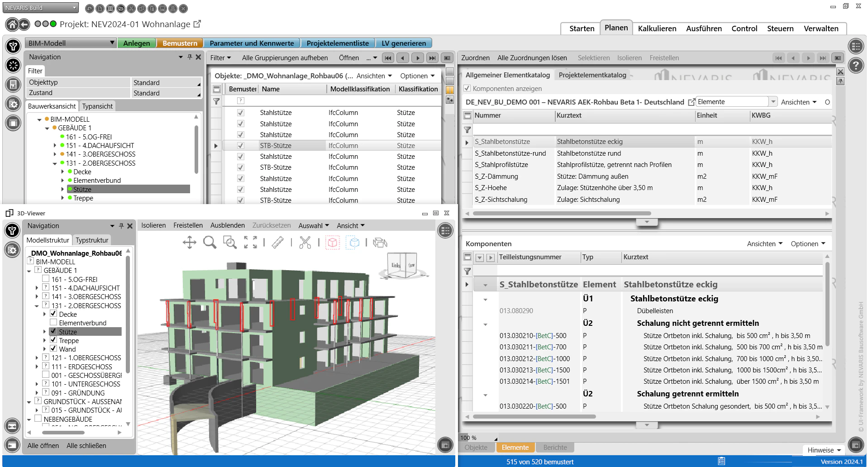Open a project with the folder icon
Viewport: 868px width, 467px height.
[x=120, y=8]
